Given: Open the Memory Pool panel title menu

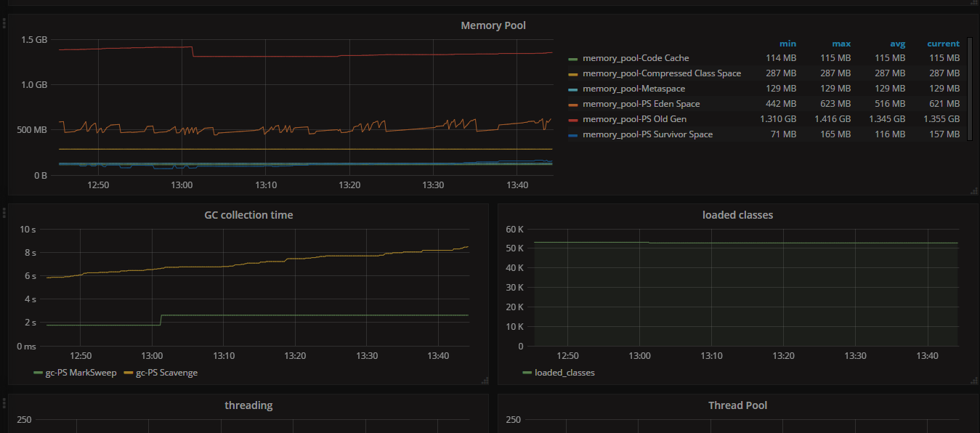Looking at the screenshot, I should pyautogui.click(x=493, y=25).
